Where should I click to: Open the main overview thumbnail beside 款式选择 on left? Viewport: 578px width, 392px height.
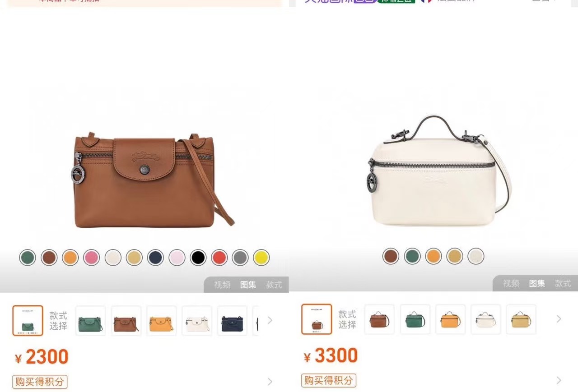[28, 321]
